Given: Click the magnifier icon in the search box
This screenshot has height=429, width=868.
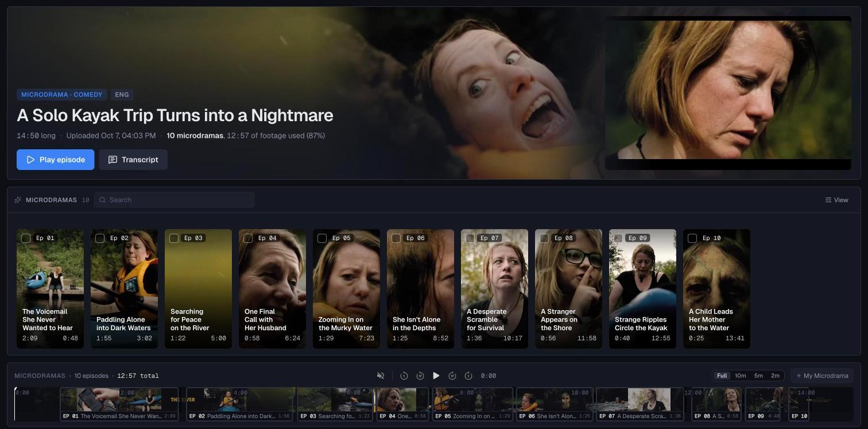Looking at the screenshot, I should coord(102,200).
